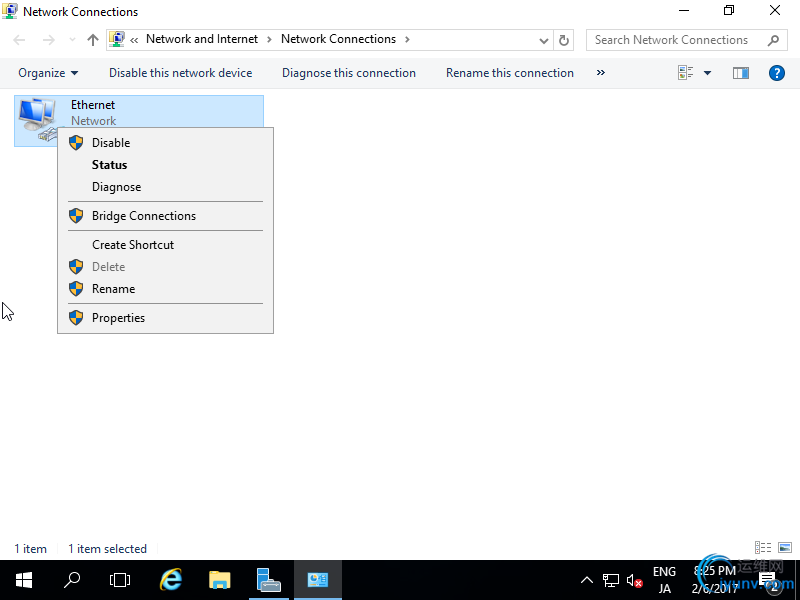Screen dimensions: 800x600
Task: Click shield icon beside Disable
Action: pyautogui.click(x=76, y=143)
